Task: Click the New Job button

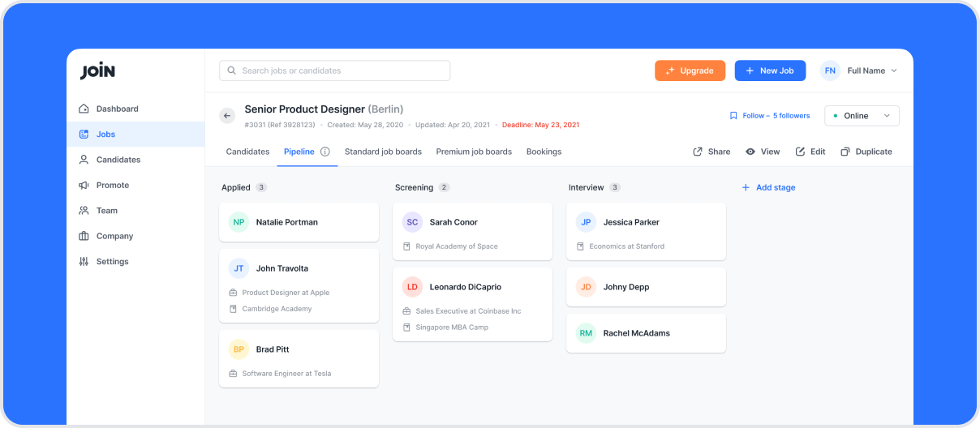Action: click(769, 71)
